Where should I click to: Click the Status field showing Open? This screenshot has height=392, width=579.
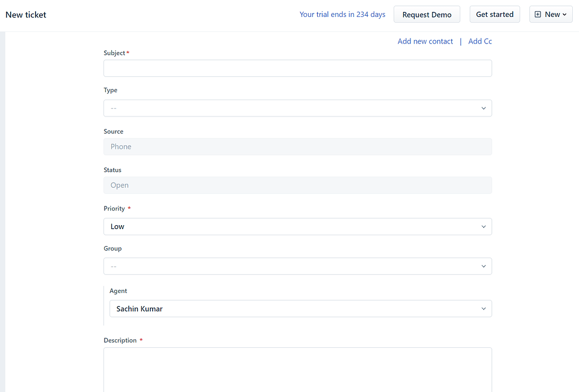click(297, 185)
